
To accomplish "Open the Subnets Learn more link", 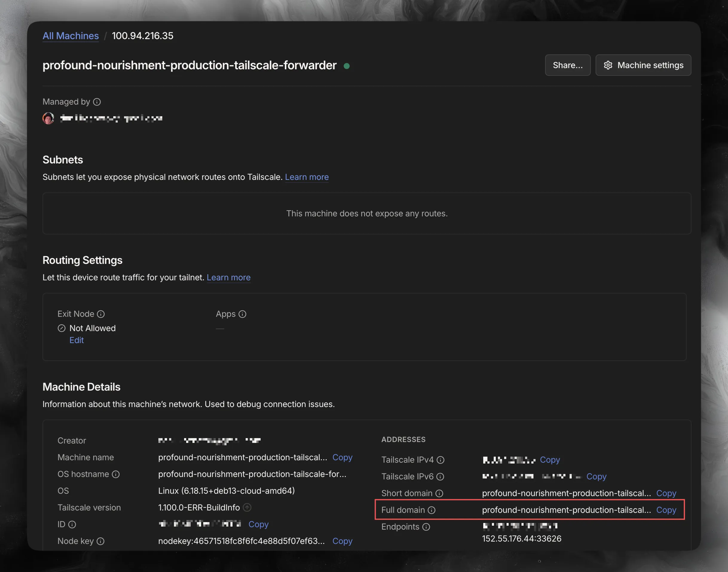I will (x=307, y=177).
